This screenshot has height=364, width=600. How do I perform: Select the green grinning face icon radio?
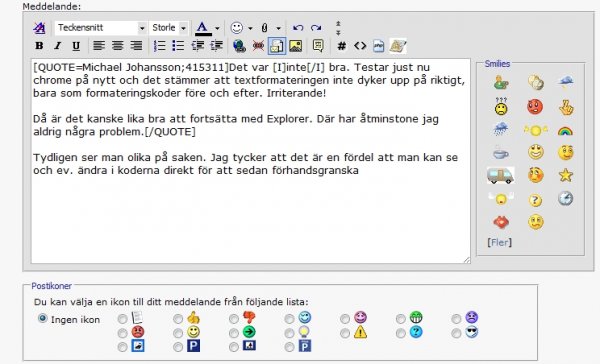401,318
